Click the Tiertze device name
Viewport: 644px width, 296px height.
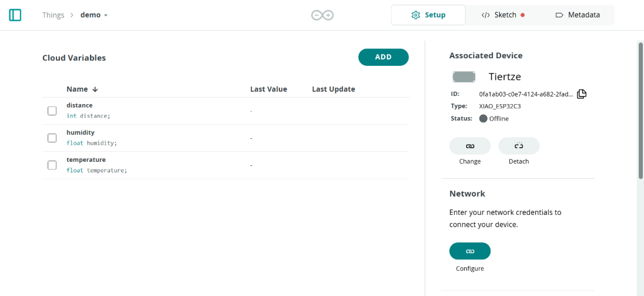pos(505,77)
